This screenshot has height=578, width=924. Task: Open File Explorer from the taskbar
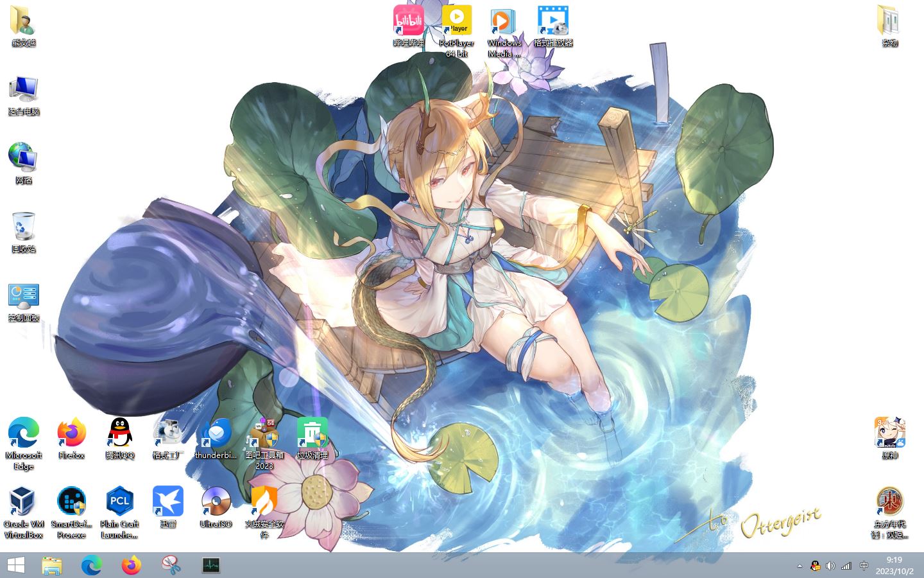coord(52,565)
